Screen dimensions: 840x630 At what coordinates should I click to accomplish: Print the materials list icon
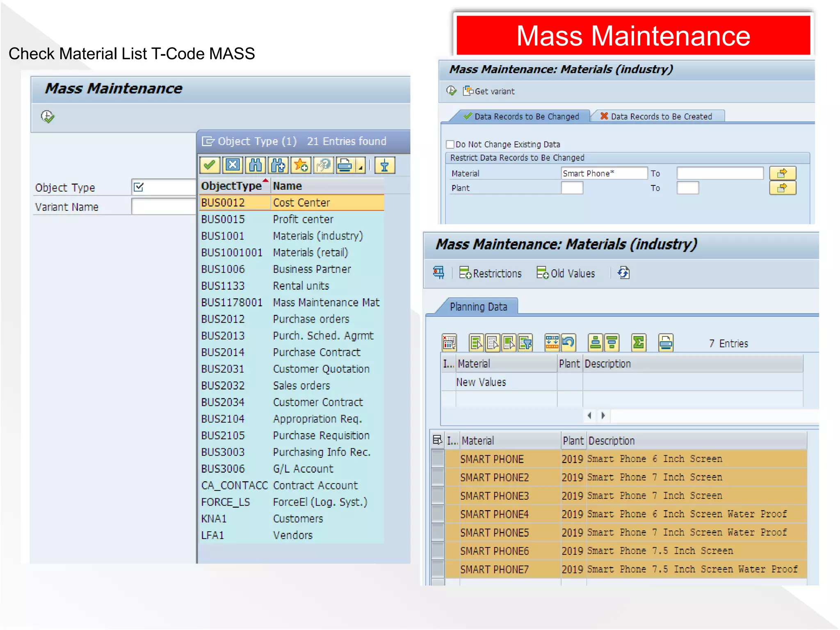pos(666,342)
